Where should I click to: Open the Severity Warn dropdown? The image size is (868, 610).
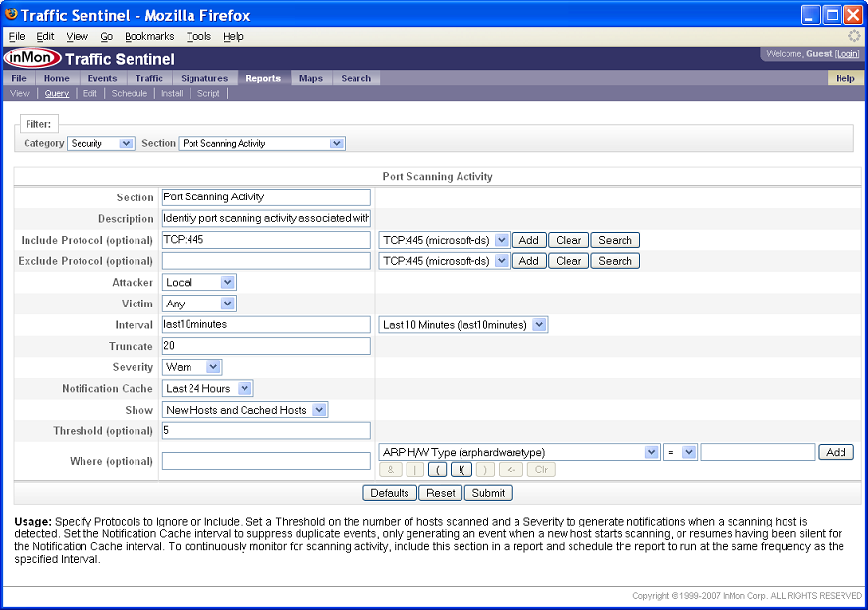pos(191,367)
